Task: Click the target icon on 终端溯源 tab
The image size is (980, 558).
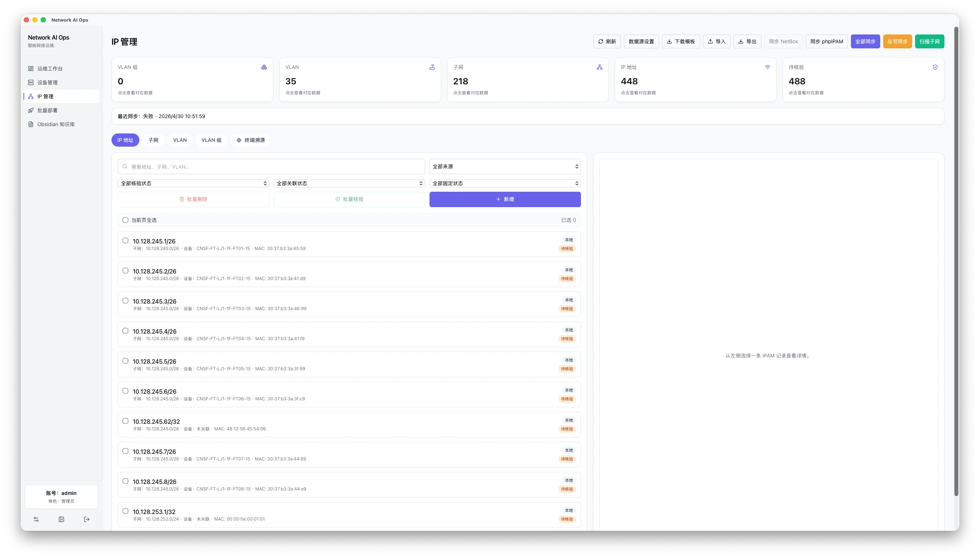Action: (239, 140)
